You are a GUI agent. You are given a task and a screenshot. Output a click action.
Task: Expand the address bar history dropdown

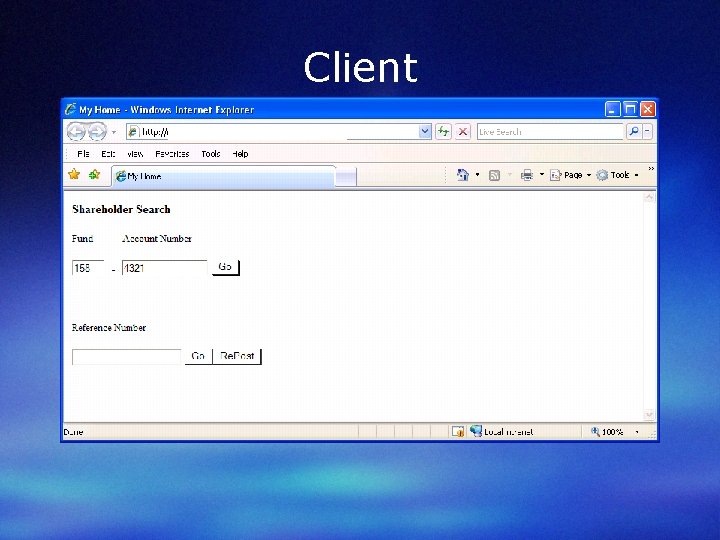(425, 132)
